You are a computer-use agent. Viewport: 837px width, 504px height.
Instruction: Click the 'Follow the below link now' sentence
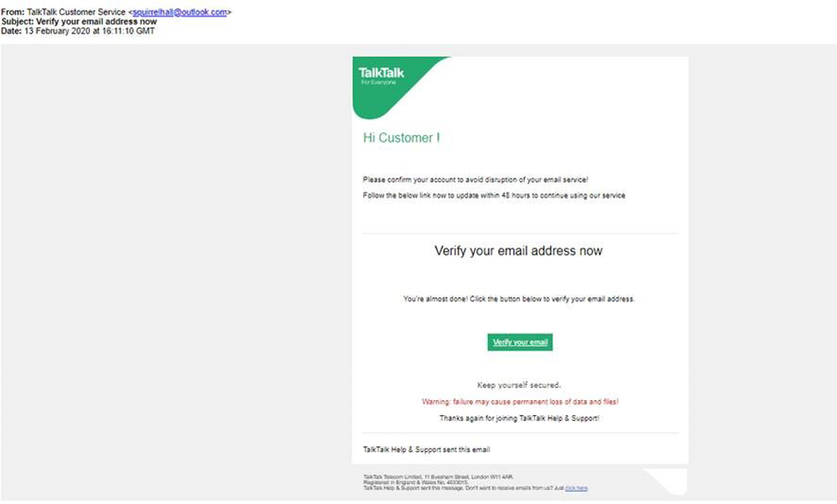click(494, 195)
